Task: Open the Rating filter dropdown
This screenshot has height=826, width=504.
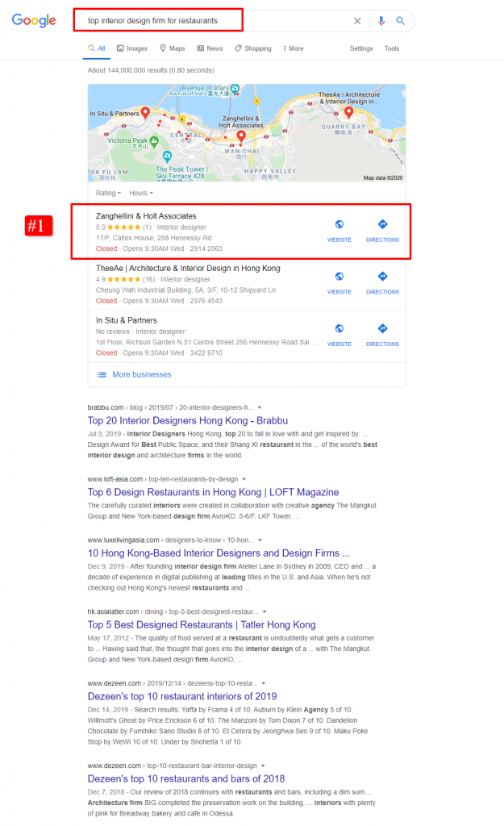Action: (108, 194)
